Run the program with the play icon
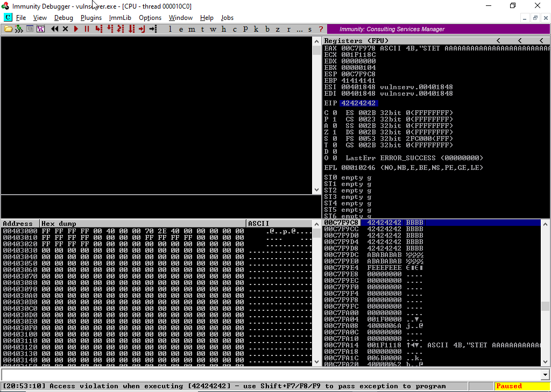The image size is (551, 392). 76,29
